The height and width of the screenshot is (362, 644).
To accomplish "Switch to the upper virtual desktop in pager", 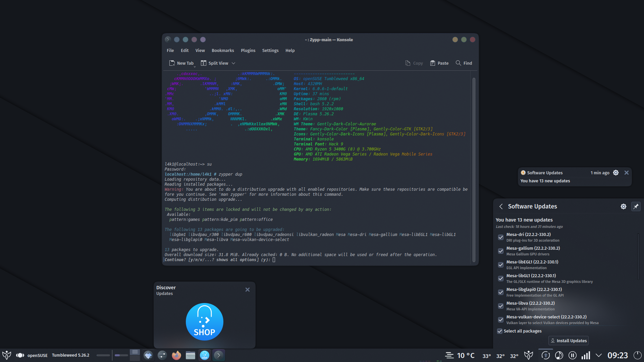I will coord(135,352).
